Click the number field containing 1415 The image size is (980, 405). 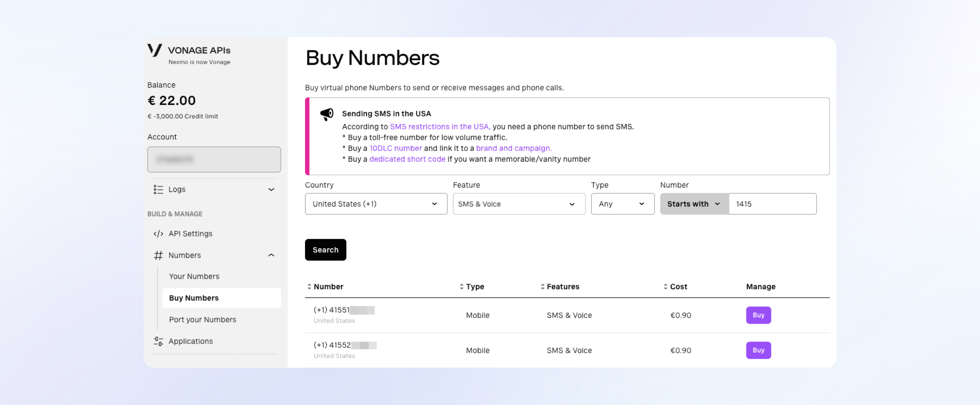[772, 204]
